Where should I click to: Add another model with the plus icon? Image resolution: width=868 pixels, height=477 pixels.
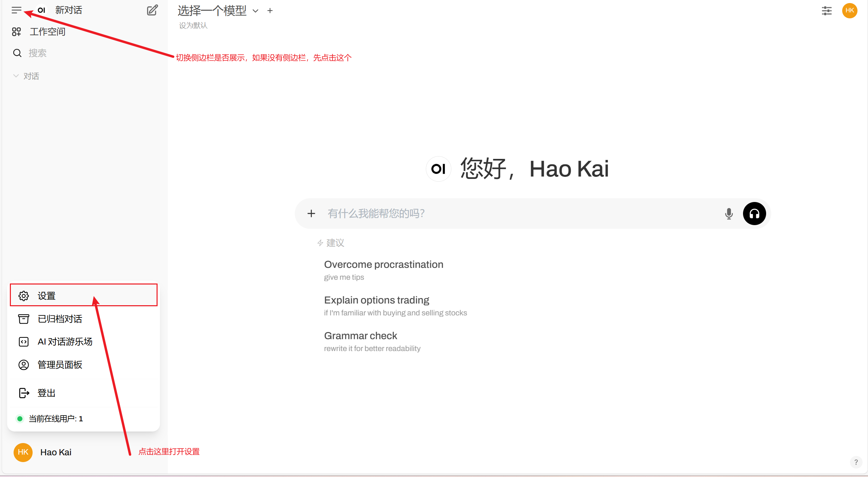coord(270,11)
